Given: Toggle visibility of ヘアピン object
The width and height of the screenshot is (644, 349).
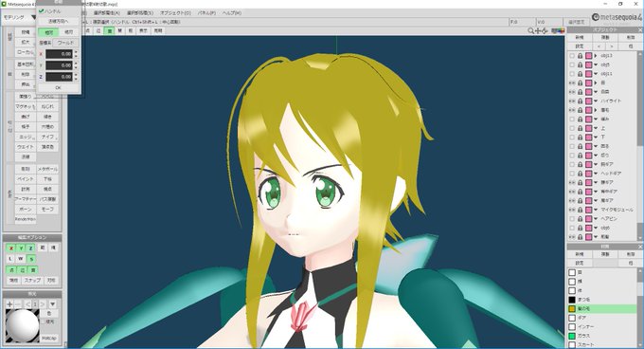Looking at the screenshot, I should click(572, 218).
